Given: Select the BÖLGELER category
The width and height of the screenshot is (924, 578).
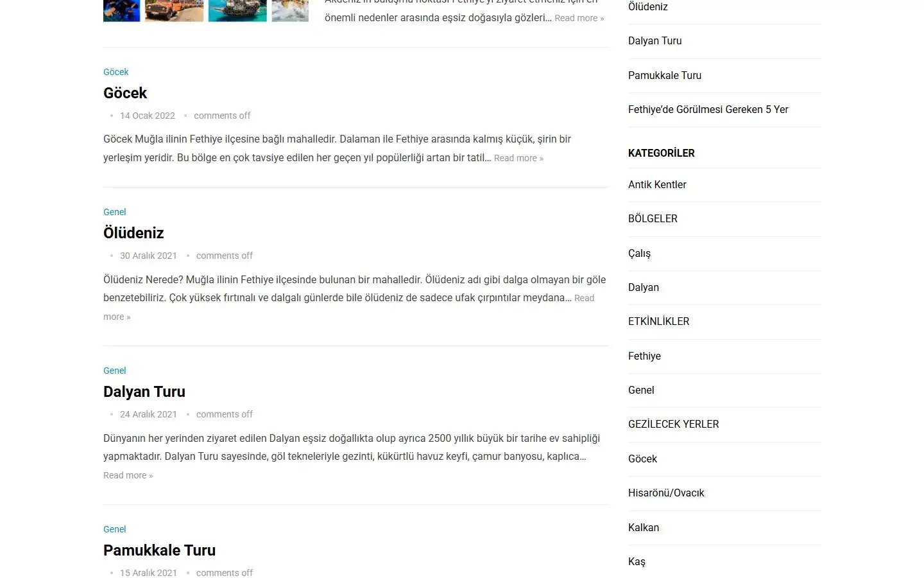Looking at the screenshot, I should tap(653, 218).
